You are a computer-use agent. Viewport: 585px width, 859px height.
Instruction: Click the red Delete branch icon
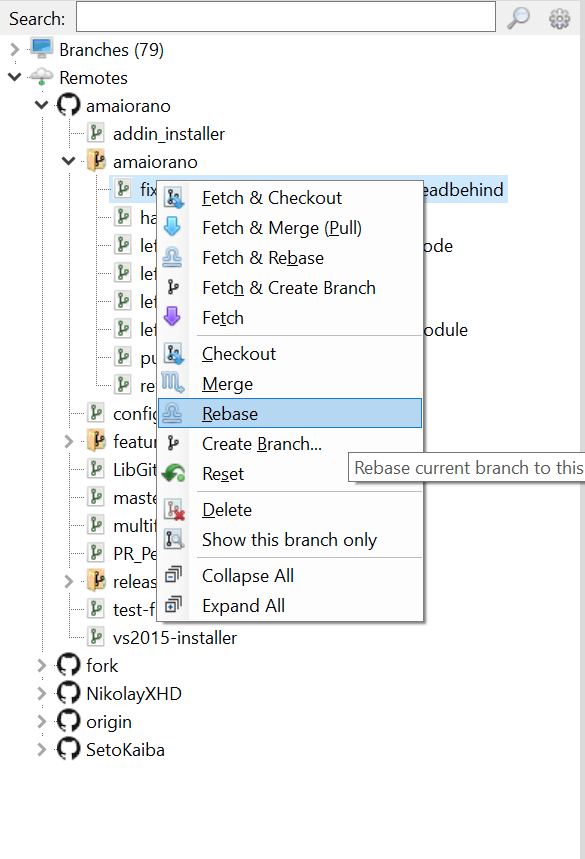point(175,509)
